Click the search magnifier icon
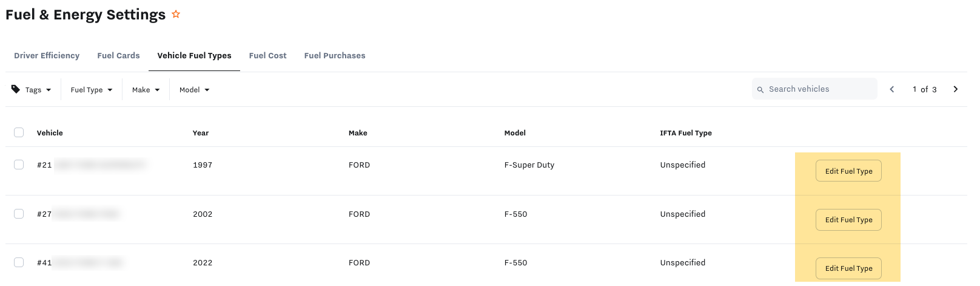The height and width of the screenshot is (286, 980). click(760, 89)
